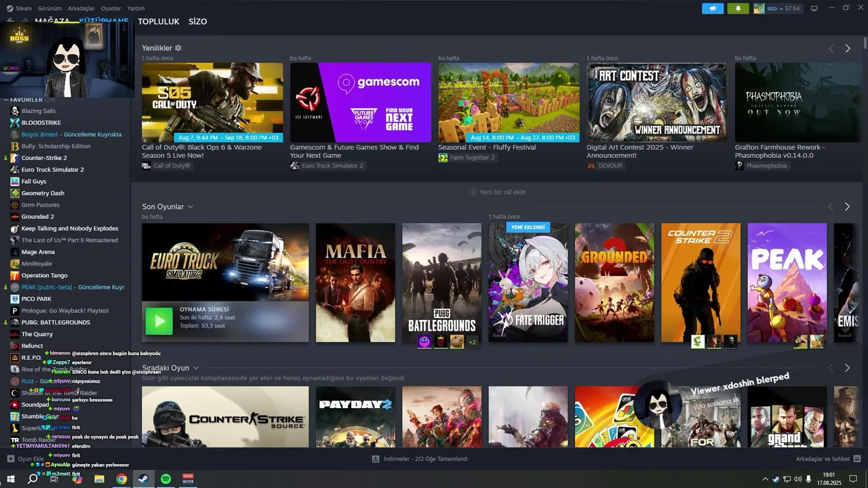Click the Counter-Strike 2 icon in the sidebar

[15, 158]
